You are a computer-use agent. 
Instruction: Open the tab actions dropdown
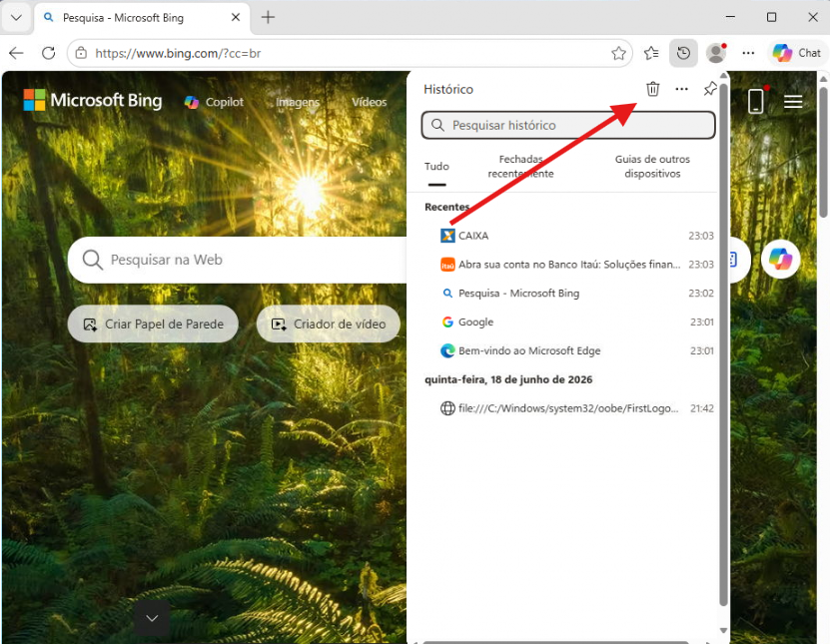16,17
